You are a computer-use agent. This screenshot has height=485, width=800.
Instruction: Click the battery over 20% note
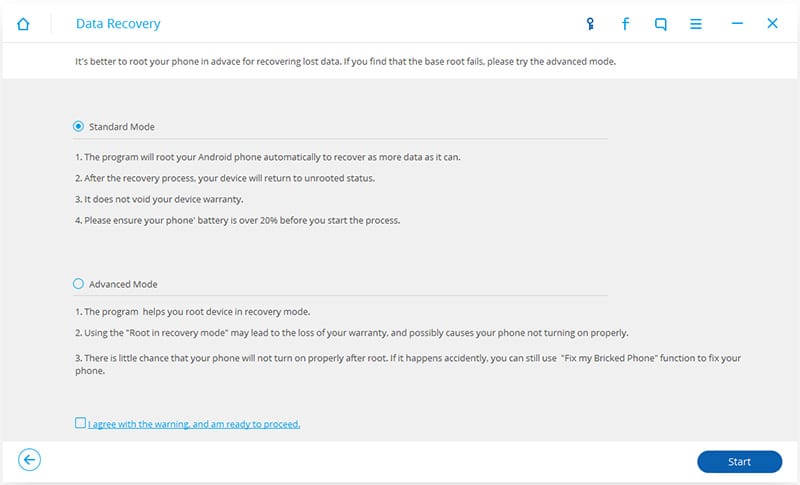point(237,220)
